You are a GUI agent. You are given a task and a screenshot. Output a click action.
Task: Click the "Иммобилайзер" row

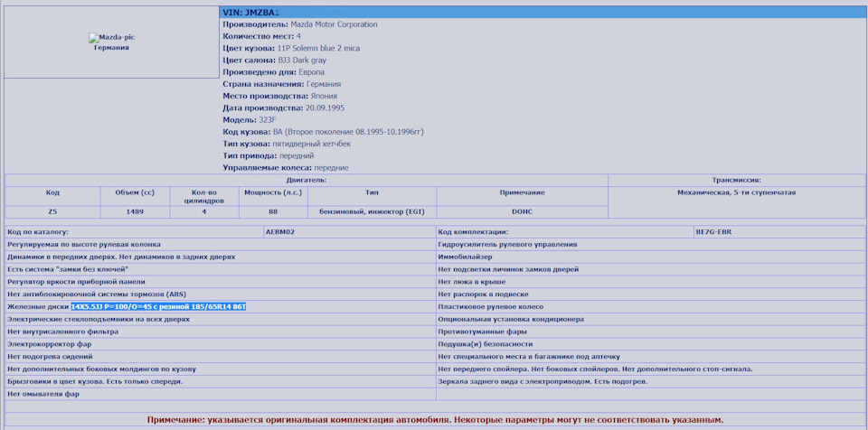(x=650, y=257)
